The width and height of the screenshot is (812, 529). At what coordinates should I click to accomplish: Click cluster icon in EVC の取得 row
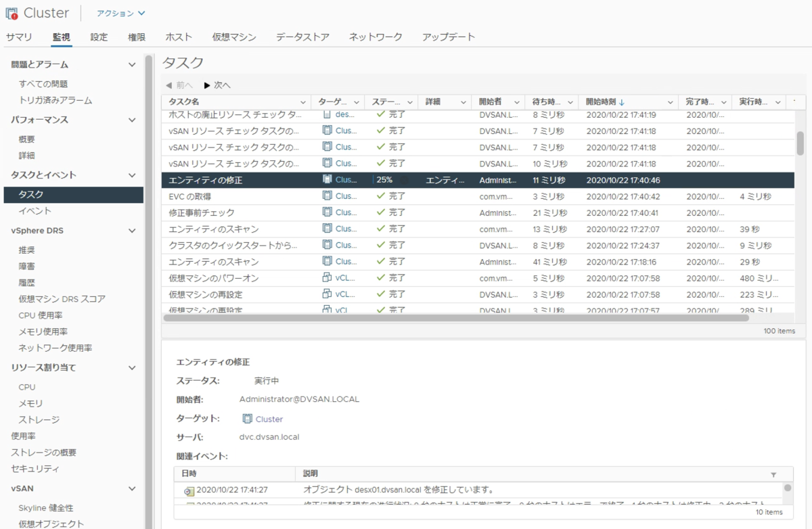tap(328, 196)
